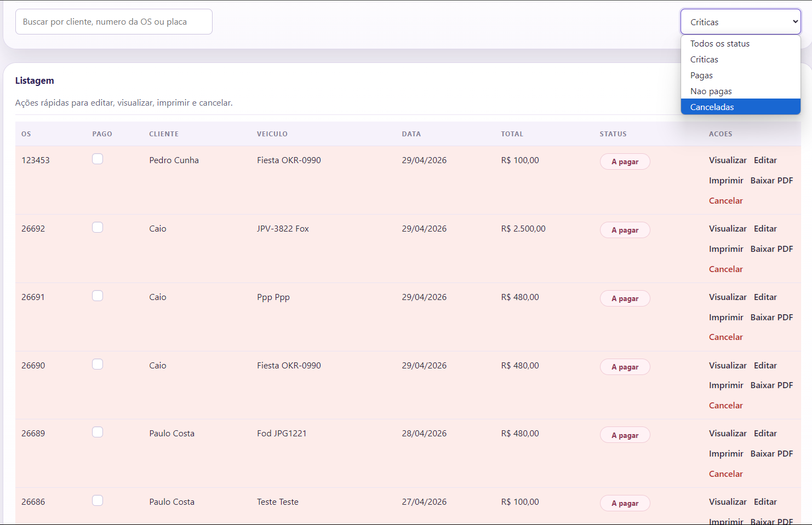The height and width of the screenshot is (525, 812).
Task: Baixar PDF for OS 26690
Action: pyautogui.click(x=771, y=385)
